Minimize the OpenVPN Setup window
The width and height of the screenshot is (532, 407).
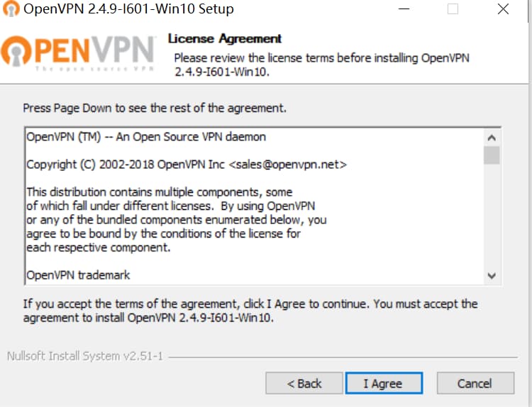403,9
